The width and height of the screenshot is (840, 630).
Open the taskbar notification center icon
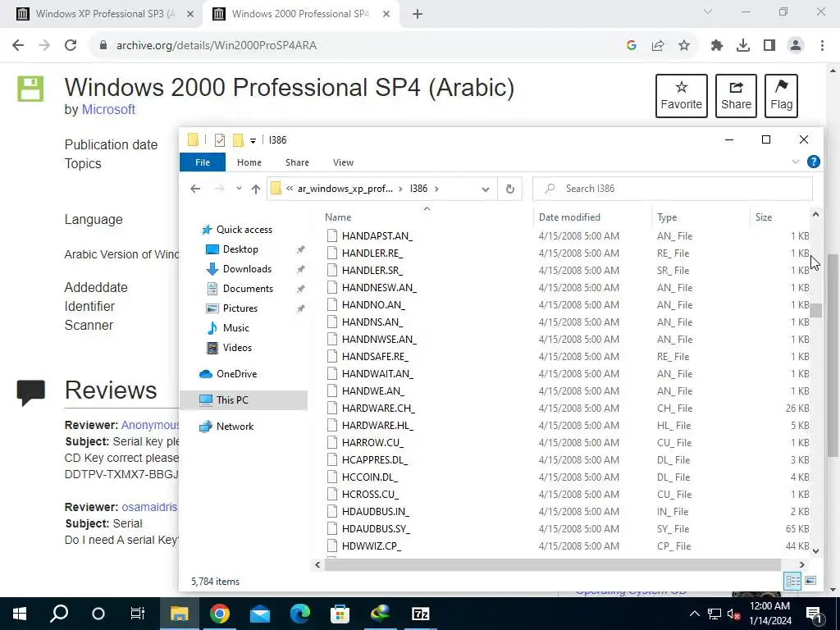point(813,614)
